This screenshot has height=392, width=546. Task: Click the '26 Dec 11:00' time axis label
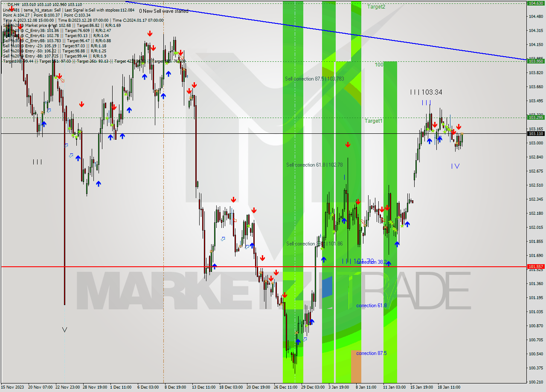285,387
